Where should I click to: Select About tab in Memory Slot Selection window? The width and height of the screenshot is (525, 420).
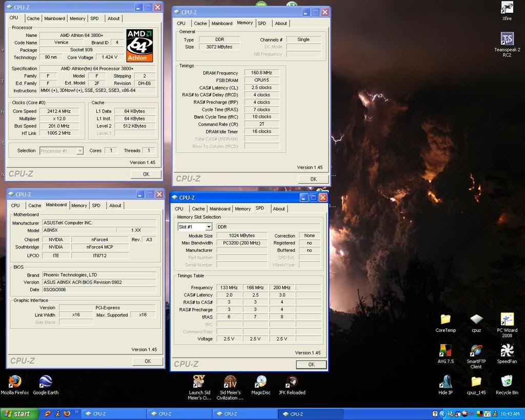click(x=278, y=209)
